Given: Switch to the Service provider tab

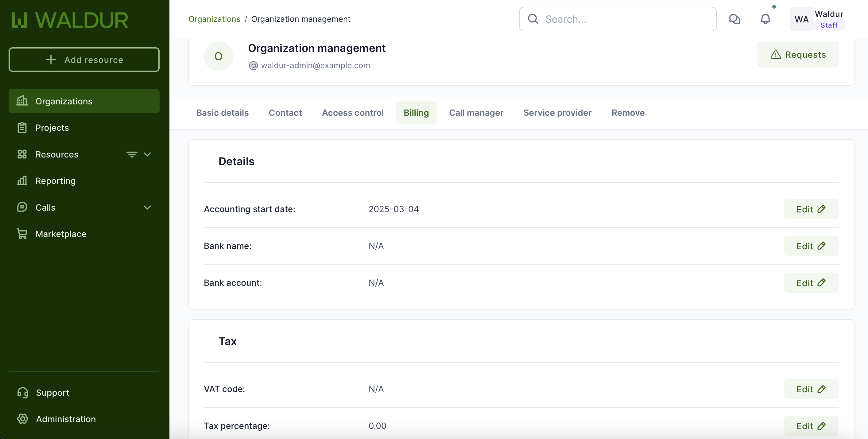Looking at the screenshot, I should [557, 113].
